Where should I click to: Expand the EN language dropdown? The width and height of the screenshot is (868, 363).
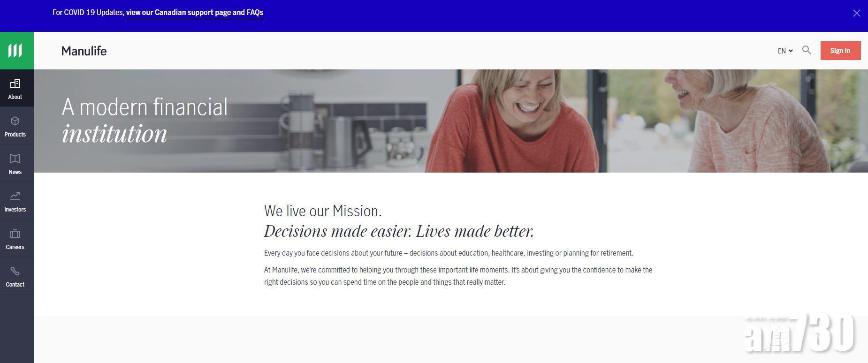(785, 51)
